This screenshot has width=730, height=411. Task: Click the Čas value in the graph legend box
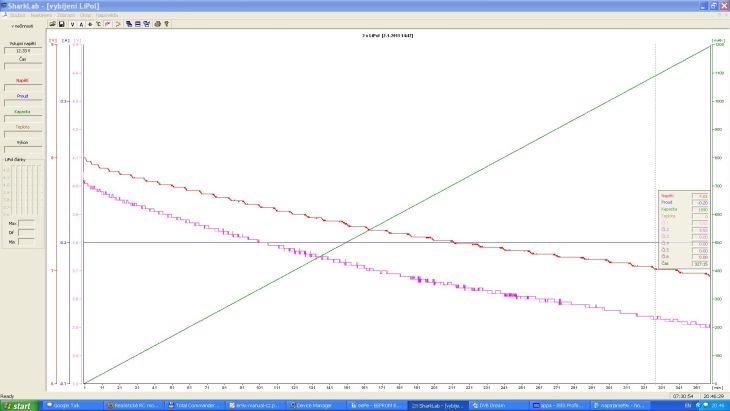(700, 263)
